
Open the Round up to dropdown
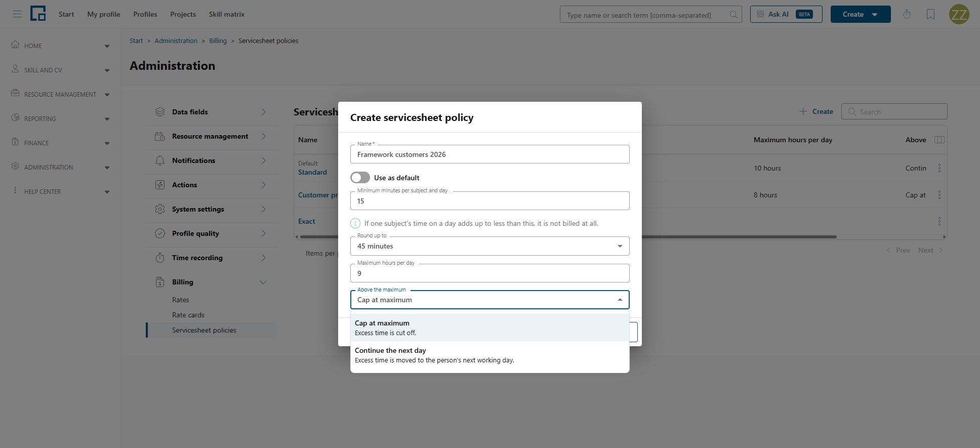click(x=490, y=246)
